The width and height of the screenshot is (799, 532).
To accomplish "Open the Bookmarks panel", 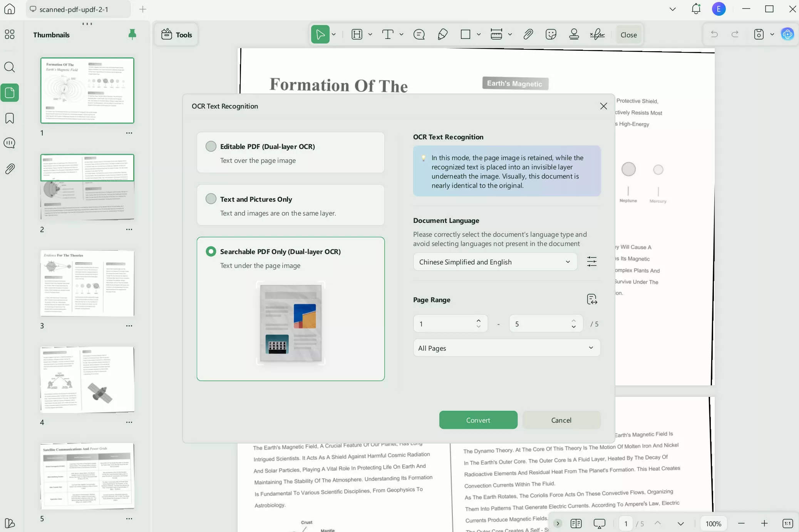I will (10, 118).
